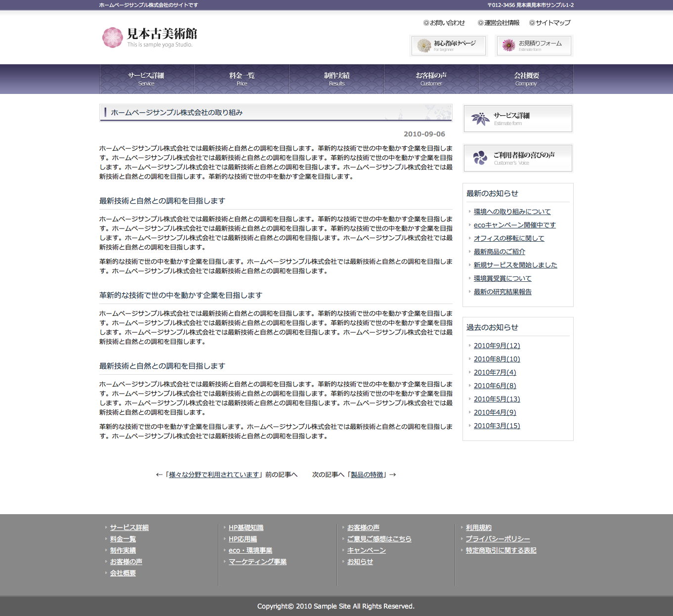Go to next article 製品の特徴

point(367,475)
